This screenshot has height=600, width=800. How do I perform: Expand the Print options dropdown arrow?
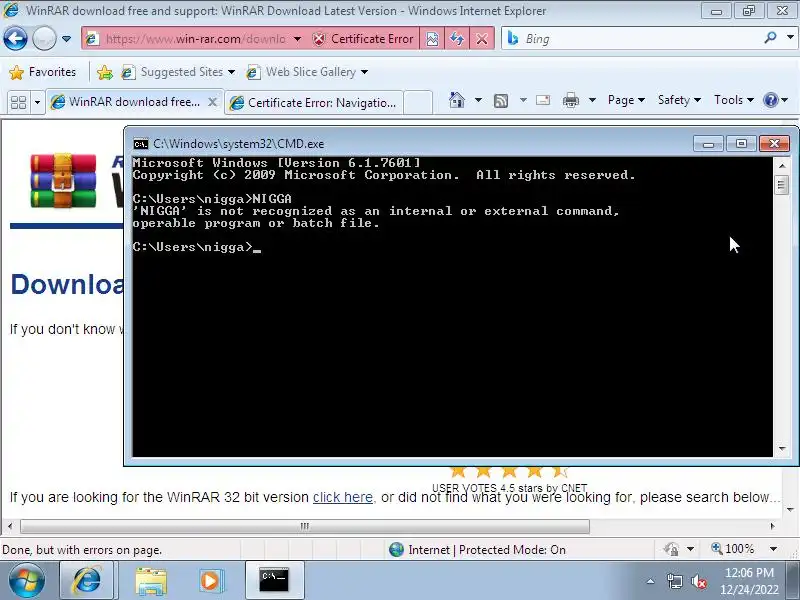tap(592, 100)
